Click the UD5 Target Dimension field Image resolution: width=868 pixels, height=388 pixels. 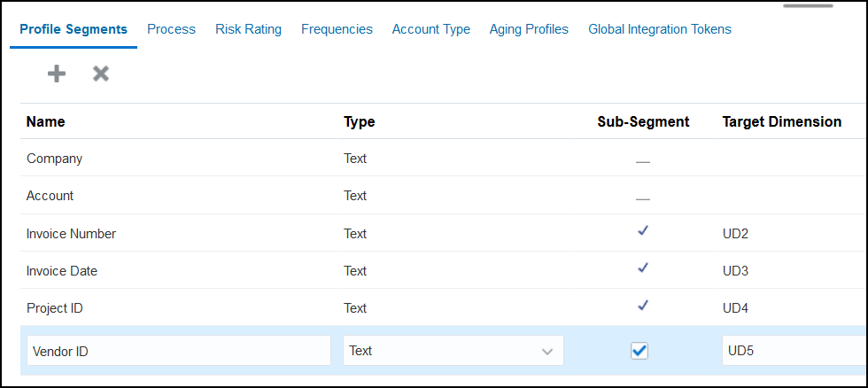tap(794, 351)
